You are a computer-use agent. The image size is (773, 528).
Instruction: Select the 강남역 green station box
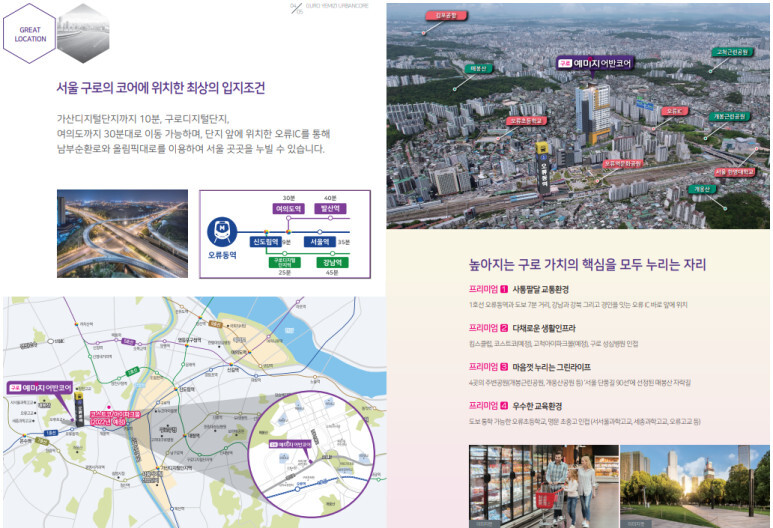pos(332,262)
